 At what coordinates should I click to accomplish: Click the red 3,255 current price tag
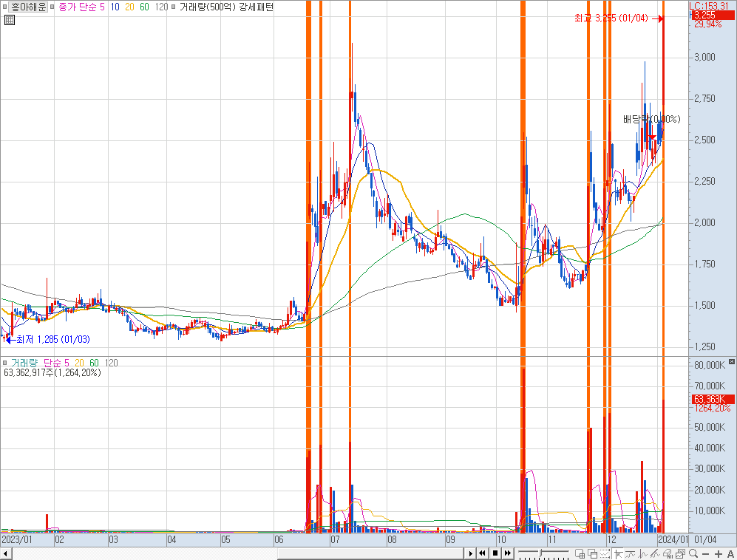click(x=713, y=16)
